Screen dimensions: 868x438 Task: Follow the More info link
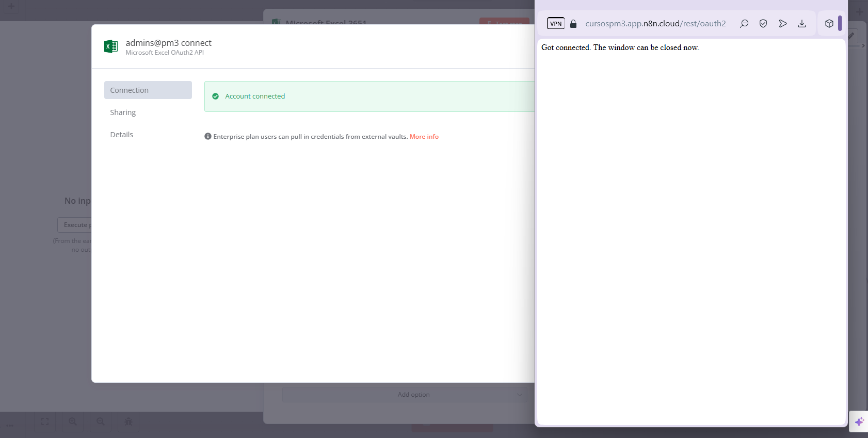(x=424, y=137)
